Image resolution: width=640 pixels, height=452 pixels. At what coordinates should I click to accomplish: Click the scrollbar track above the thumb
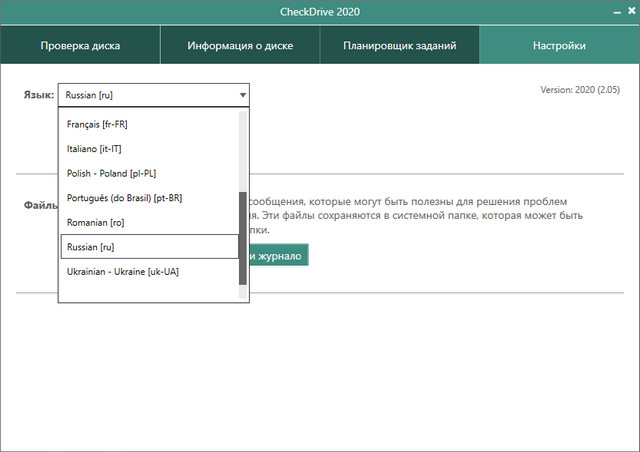(x=243, y=151)
